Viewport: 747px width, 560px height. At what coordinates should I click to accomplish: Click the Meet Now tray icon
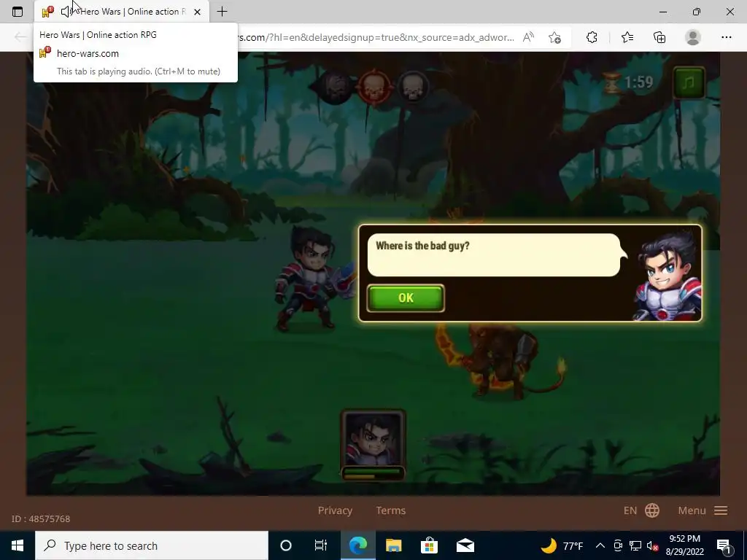pyautogui.click(x=618, y=545)
